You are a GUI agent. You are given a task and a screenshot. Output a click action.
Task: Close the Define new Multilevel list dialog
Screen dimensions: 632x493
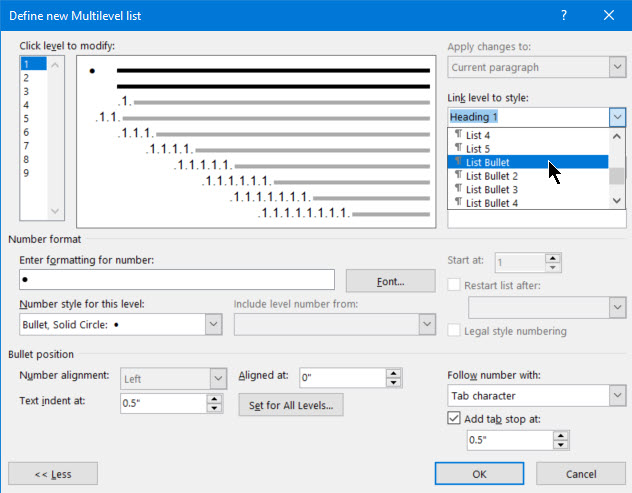point(609,15)
